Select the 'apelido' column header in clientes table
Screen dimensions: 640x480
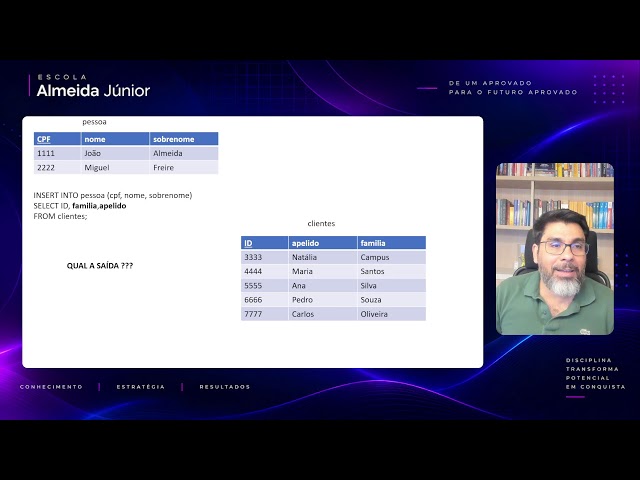[x=323, y=243]
